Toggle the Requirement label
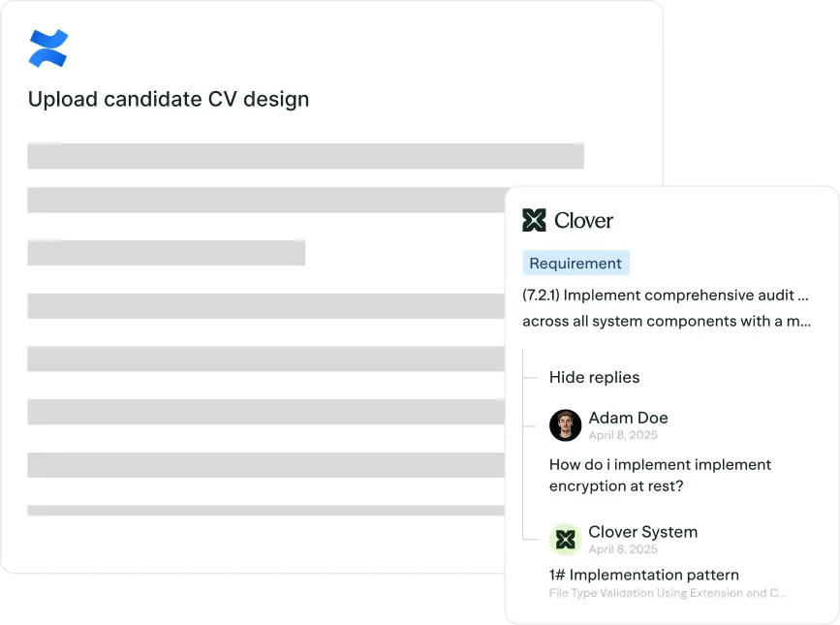The height and width of the screenshot is (625, 840). (576, 263)
